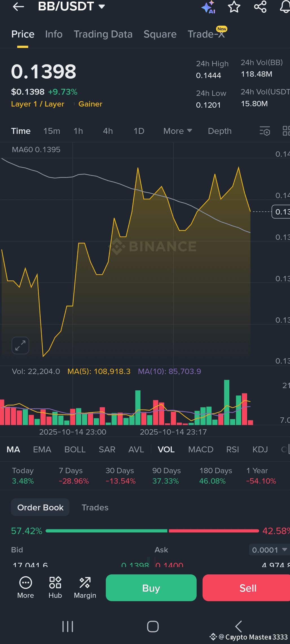Select the Time chart interval

(x=21, y=131)
